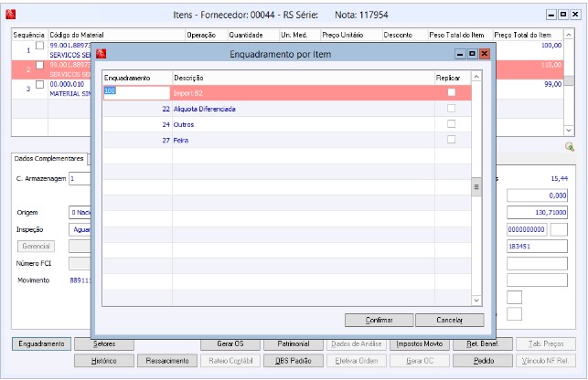Confirm the Enquadramento selection
The image size is (588, 380).
[380, 320]
